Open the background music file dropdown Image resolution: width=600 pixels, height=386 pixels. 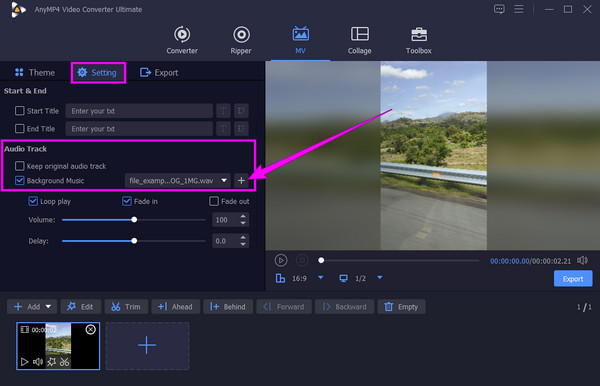[178, 181]
